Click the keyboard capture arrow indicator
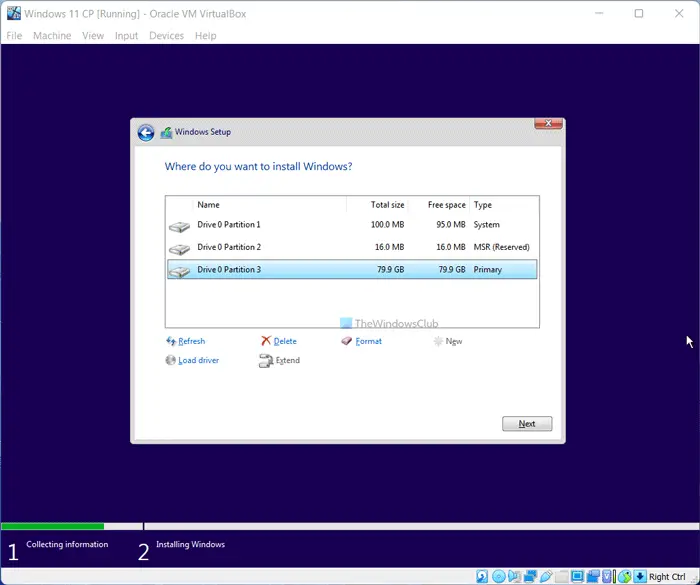 (x=640, y=577)
